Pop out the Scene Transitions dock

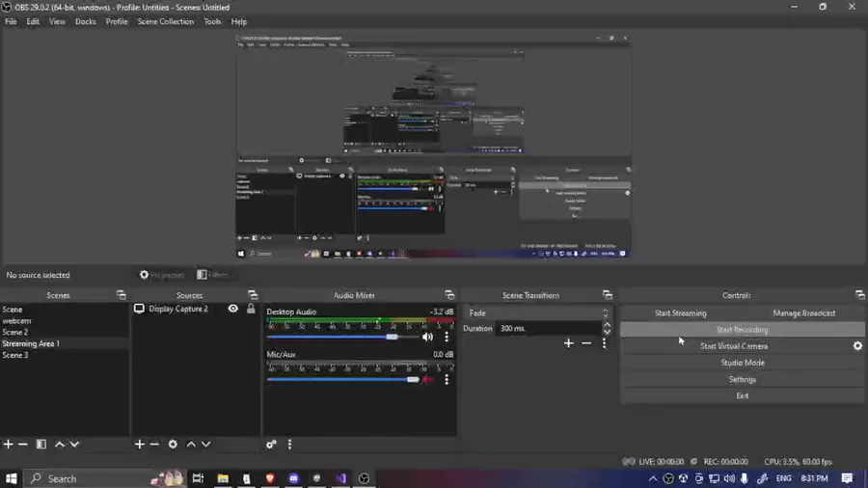click(x=608, y=295)
